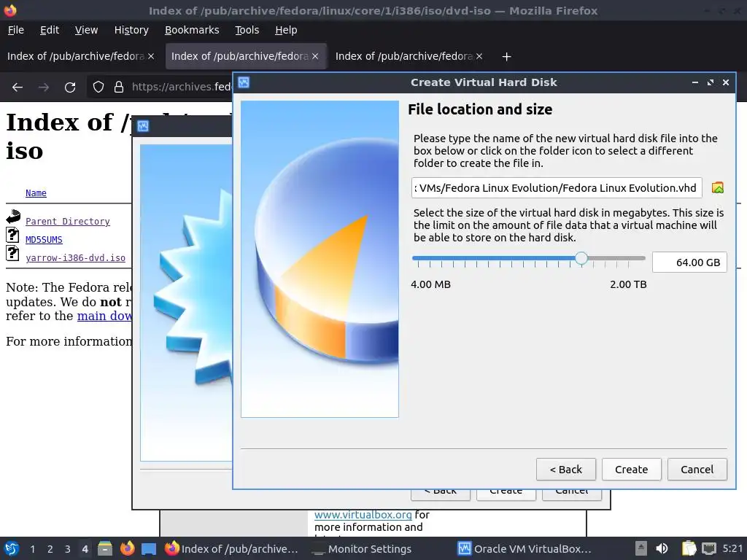This screenshot has height=560, width=747.
Task: Launch Firefox from the taskbar quick launcher
Action: 127,548
